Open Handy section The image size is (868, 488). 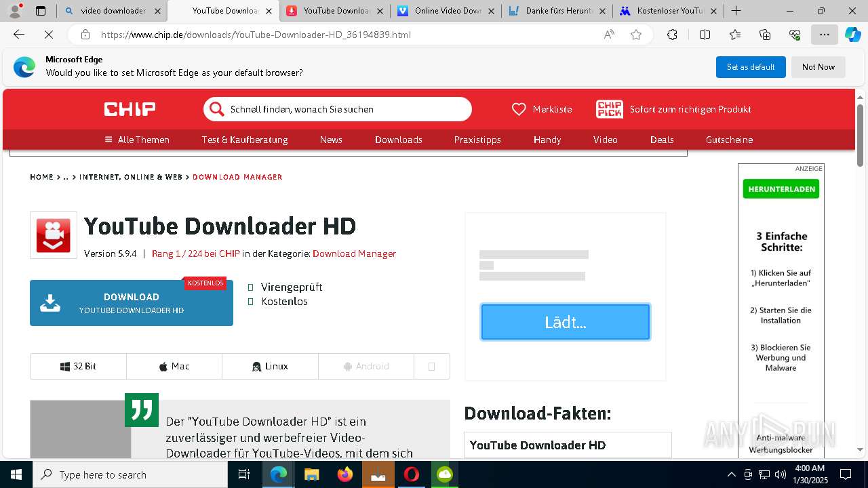547,140
